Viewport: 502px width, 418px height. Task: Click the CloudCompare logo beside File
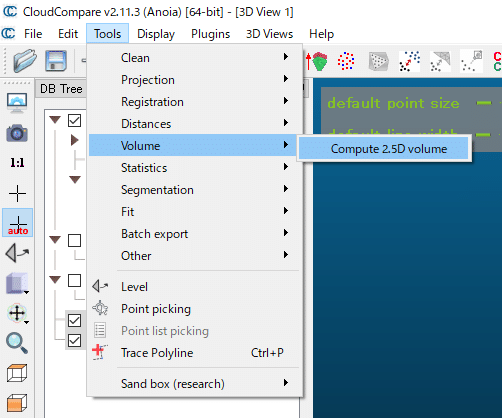tap(8, 34)
